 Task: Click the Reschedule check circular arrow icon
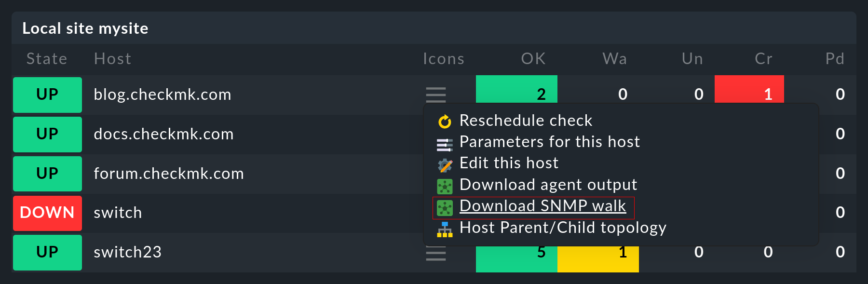tap(445, 122)
